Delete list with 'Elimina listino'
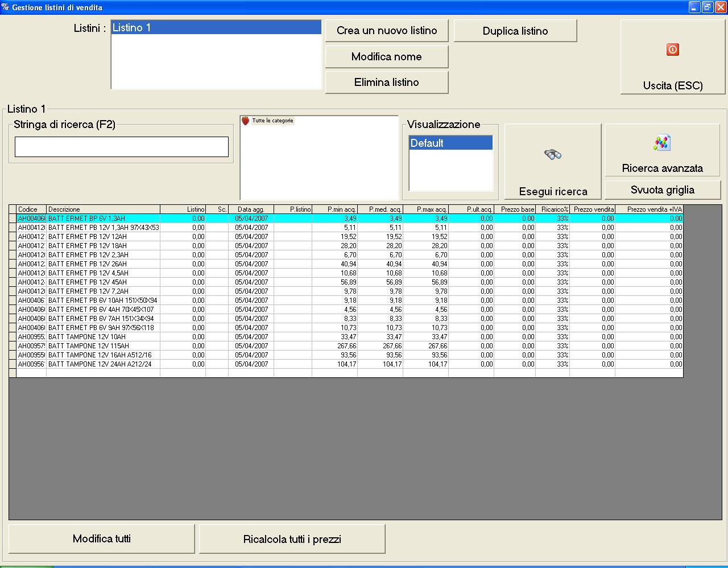 [386, 83]
